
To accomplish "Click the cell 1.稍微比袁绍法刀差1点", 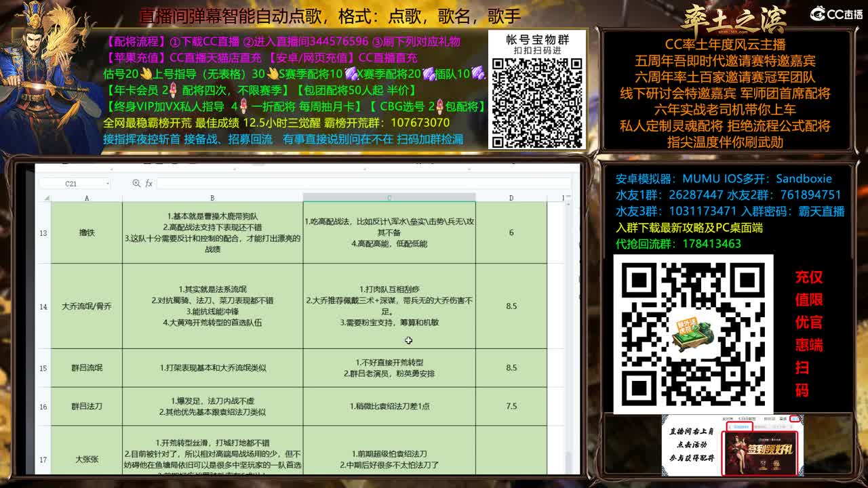I will tap(389, 407).
